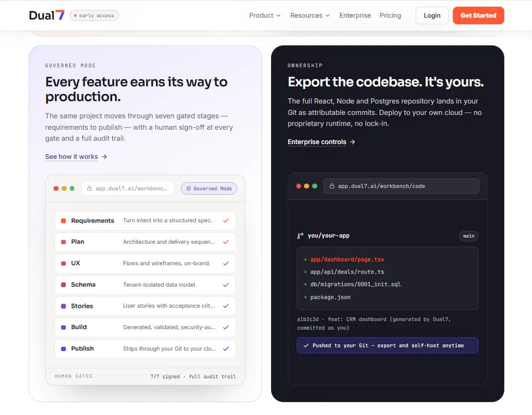The width and height of the screenshot is (532, 415).
Task: Open the app/api/deals/route.ts file
Action: pos(347,272)
